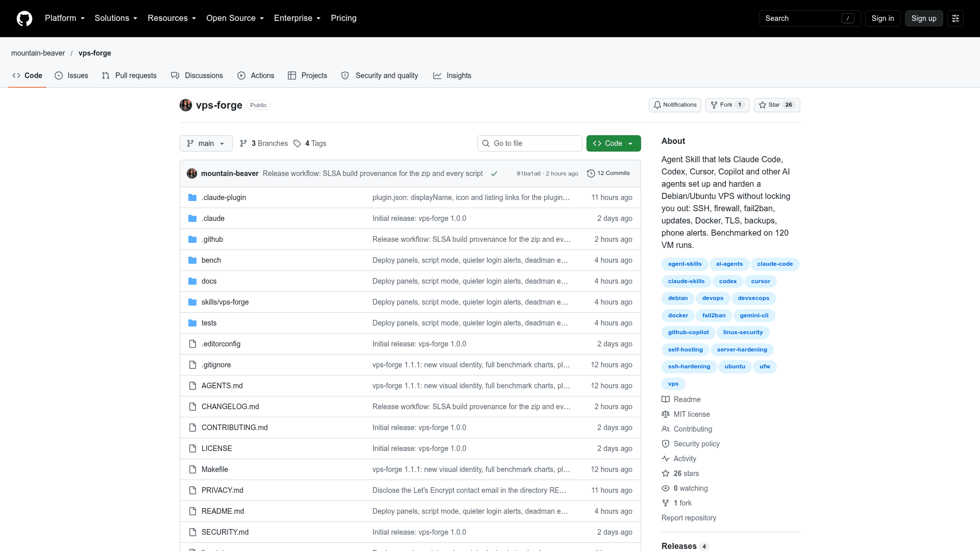Open the README.md file

tap(223, 511)
